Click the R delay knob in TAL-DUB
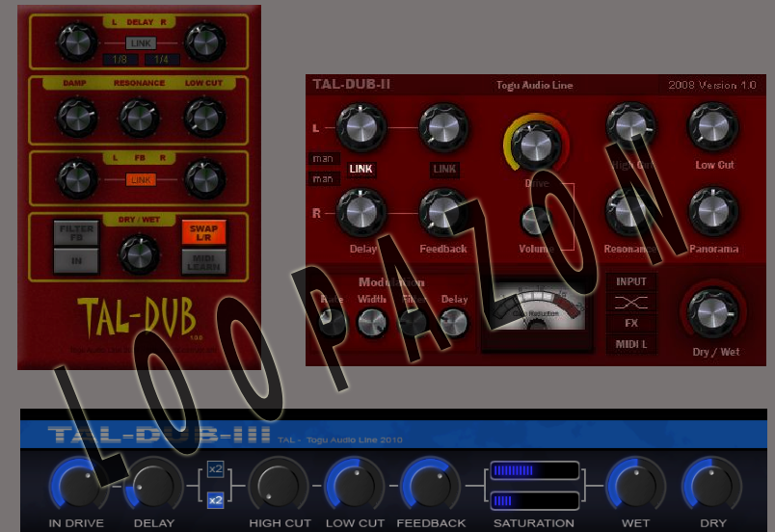775x532 pixels. 205,42
